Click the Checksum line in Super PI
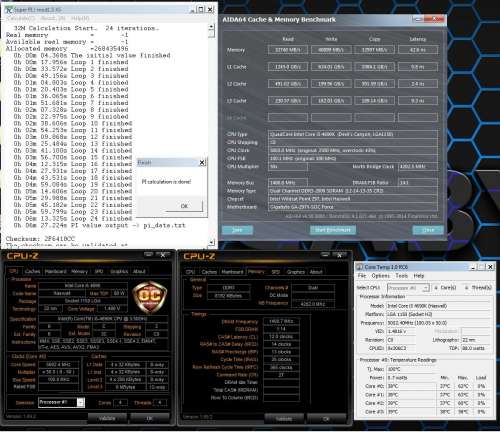500x432 pixels. point(40,239)
